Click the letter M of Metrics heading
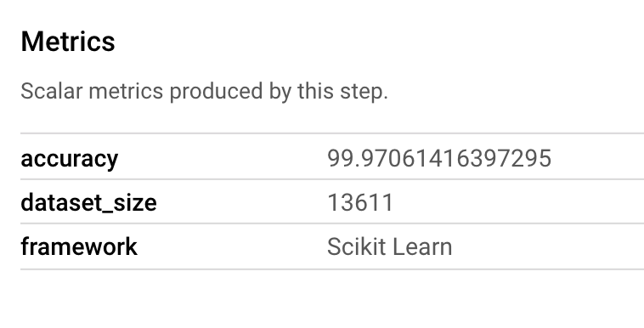Screen dimensions: 644x328 pos(30,42)
